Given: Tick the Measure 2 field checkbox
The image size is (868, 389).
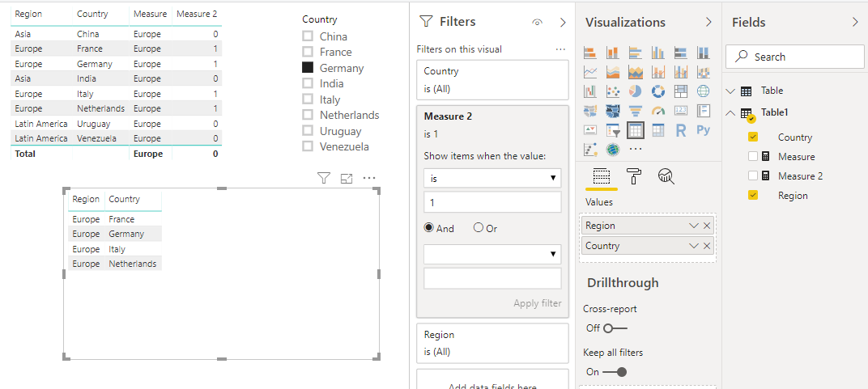Looking at the screenshot, I should 753,175.
